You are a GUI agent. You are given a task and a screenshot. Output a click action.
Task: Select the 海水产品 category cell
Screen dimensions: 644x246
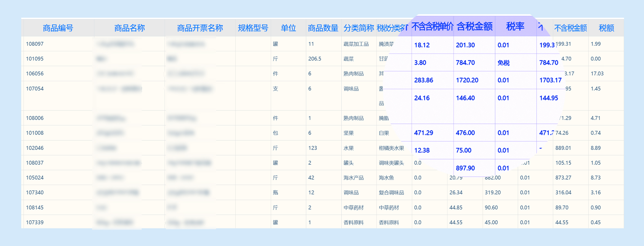tap(354, 178)
